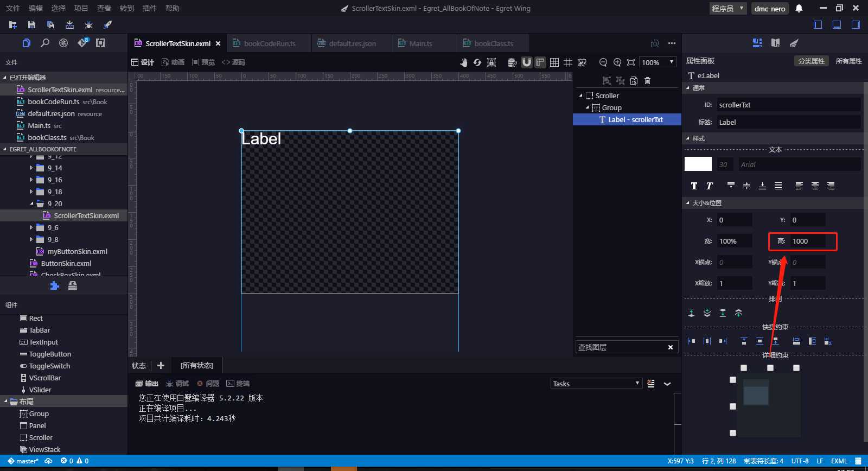This screenshot has width=868, height=471.
Task: Expand the 9_14 folder
Action: click(x=31, y=168)
